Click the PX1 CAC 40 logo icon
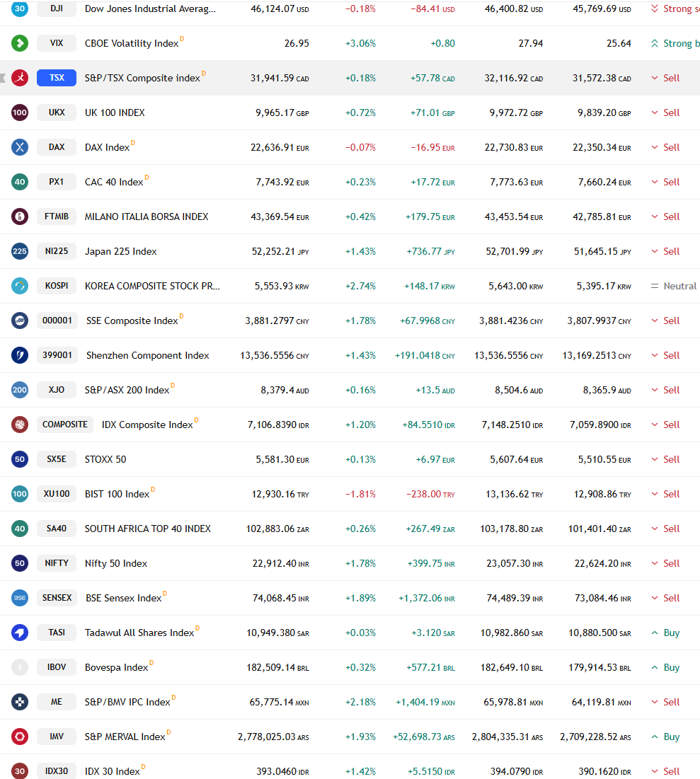Image resolution: width=700 pixels, height=779 pixels. [x=20, y=182]
